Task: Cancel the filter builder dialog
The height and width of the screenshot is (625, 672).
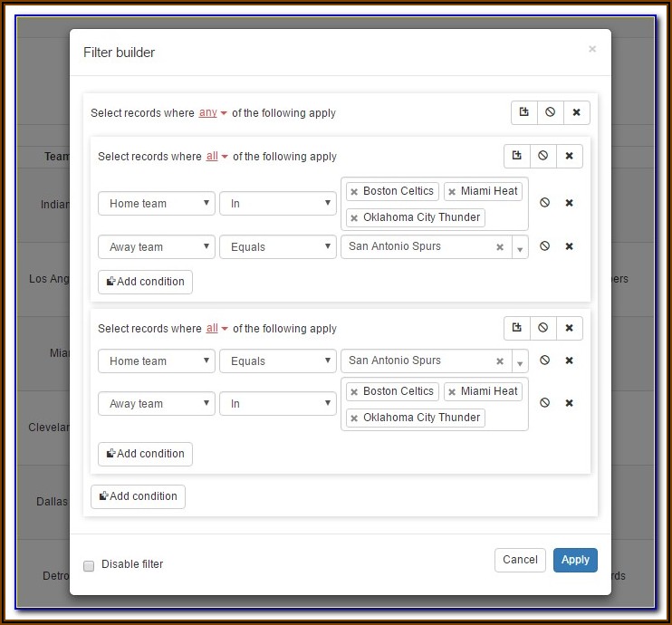Action: click(x=520, y=560)
